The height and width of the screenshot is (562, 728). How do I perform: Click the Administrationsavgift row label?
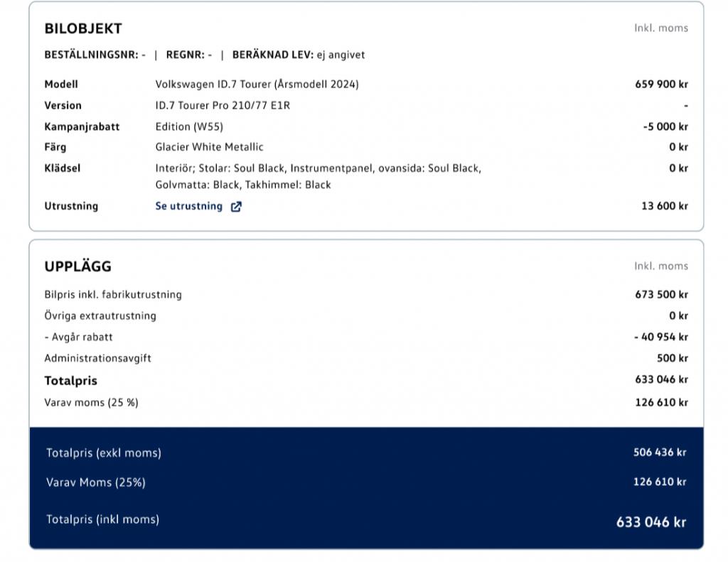pyautogui.click(x=97, y=358)
